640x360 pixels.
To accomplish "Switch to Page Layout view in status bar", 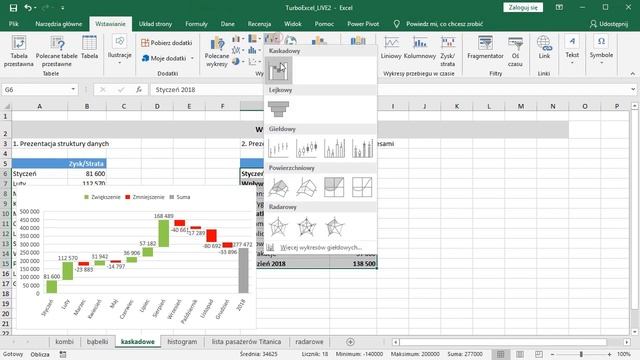I will (520, 354).
